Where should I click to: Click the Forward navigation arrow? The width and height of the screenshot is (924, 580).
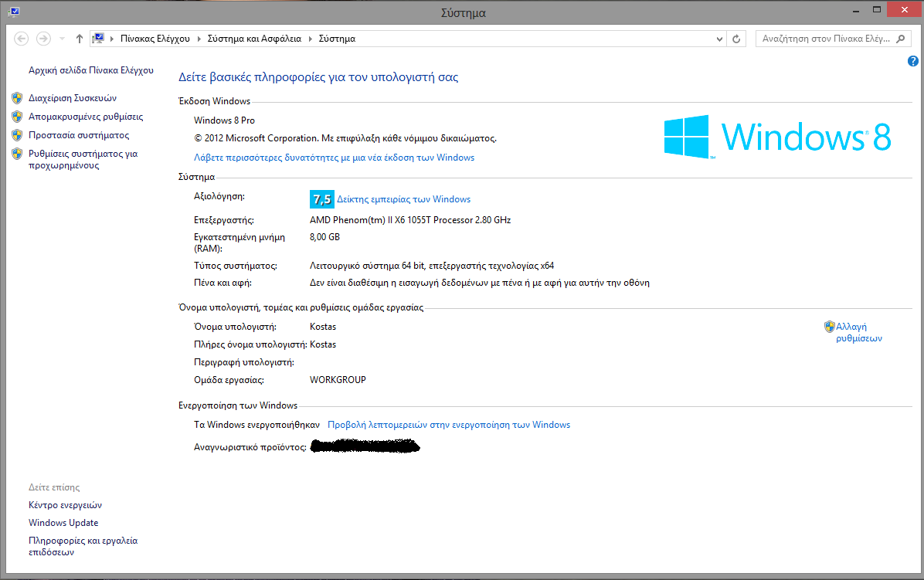click(43, 39)
